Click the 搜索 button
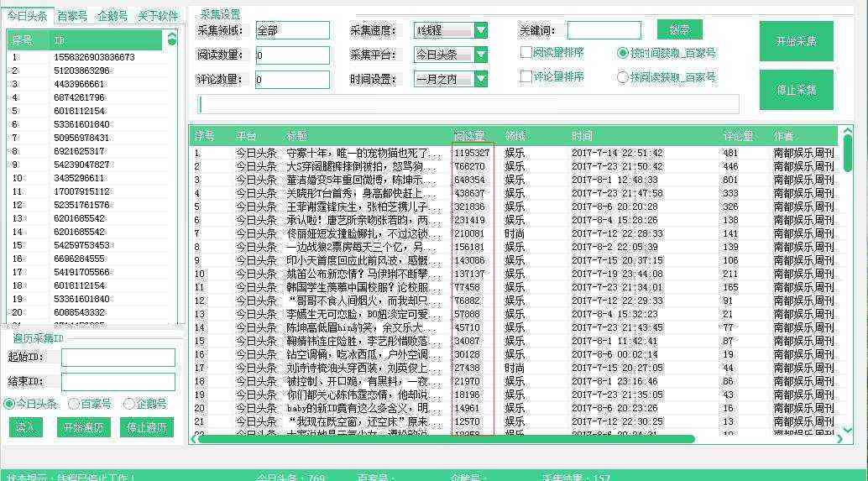Viewport: 868px width, 481px height. coord(679,29)
